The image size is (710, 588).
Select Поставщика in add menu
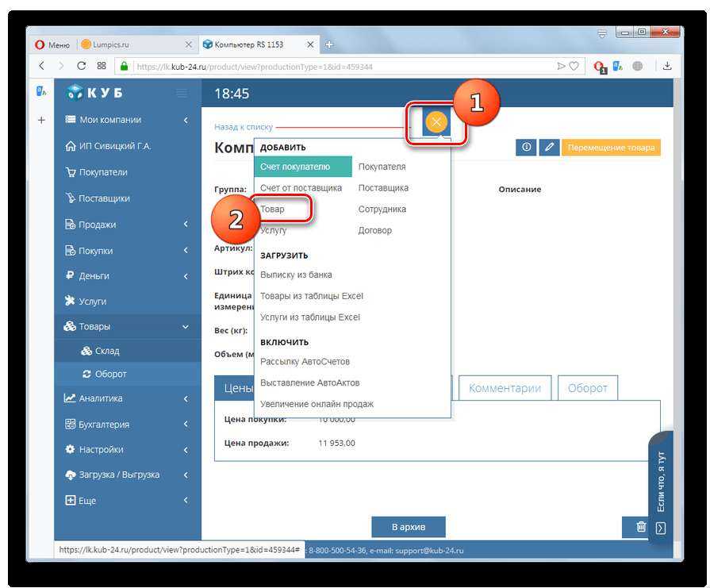383,188
